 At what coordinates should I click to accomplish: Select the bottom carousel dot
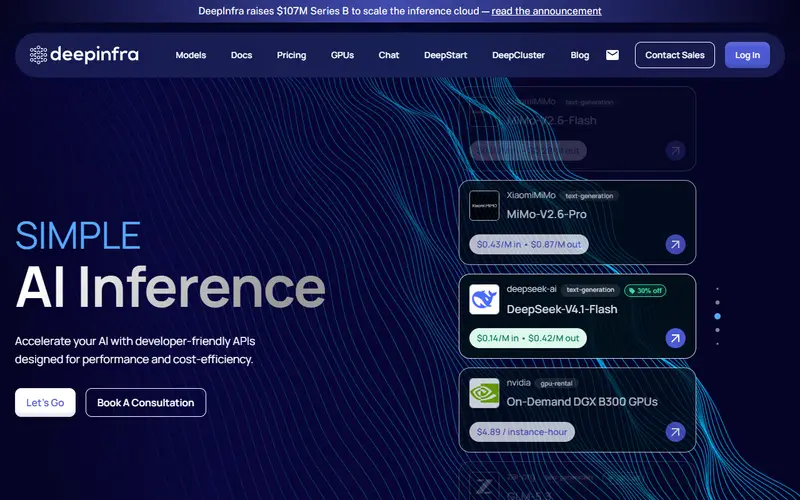tap(717, 344)
